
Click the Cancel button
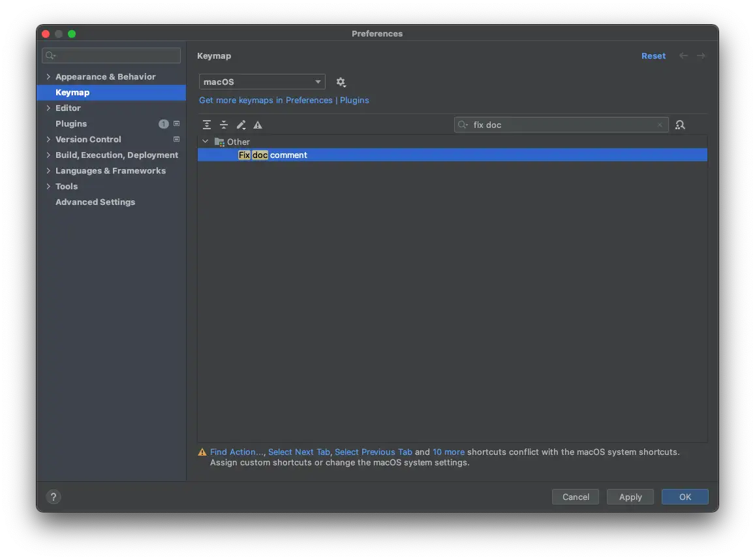[x=576, y=497]
